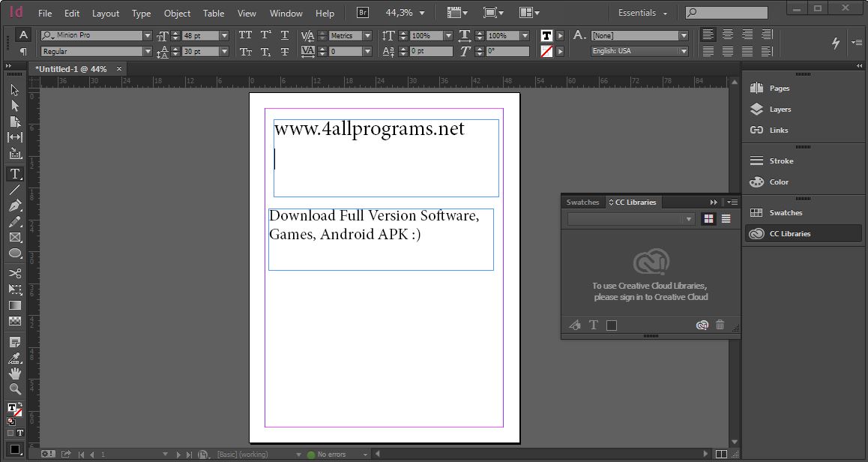868x462 pixels.
Task: Toggle Superscript formatting
Action: [265, 35]
